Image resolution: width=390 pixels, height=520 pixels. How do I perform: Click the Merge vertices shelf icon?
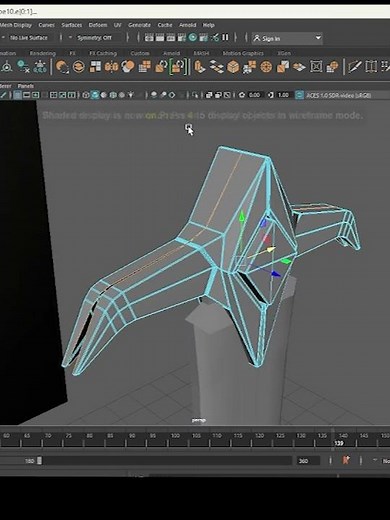tap(249, 67)
